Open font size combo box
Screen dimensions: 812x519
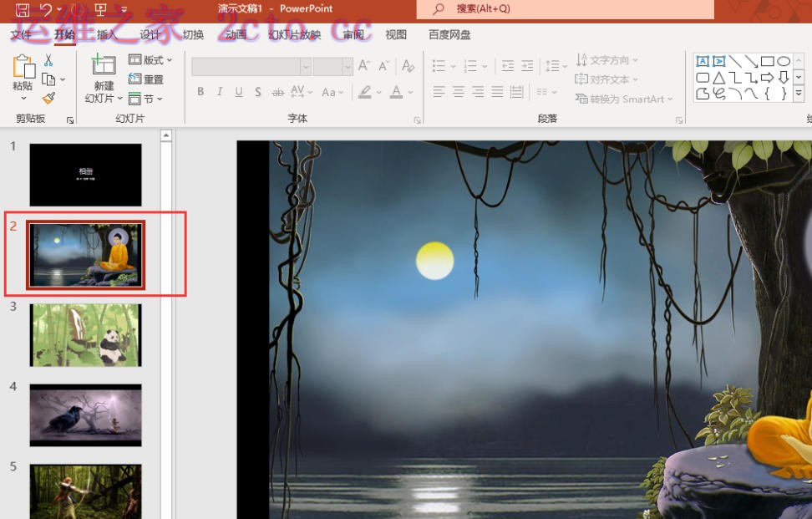(332, 66)
